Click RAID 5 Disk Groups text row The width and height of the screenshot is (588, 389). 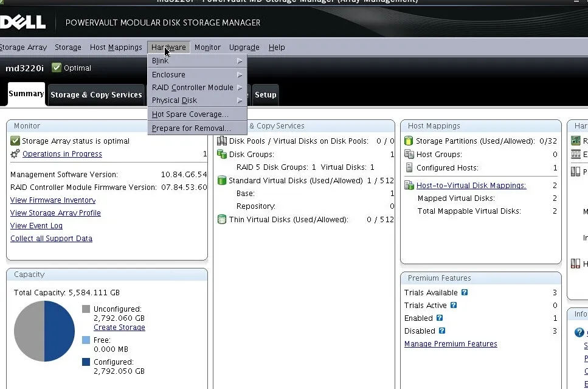(x=305, y=167)
